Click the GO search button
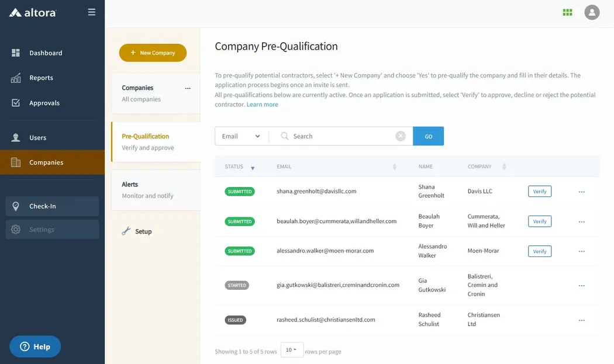Image resolution: width=614 pixels, height=364 pixels. (429, 136)
